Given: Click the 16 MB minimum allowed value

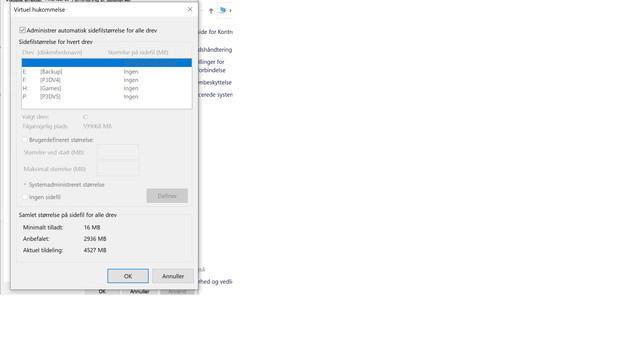Looking at the screenshot, I should (x=92, y=227).
